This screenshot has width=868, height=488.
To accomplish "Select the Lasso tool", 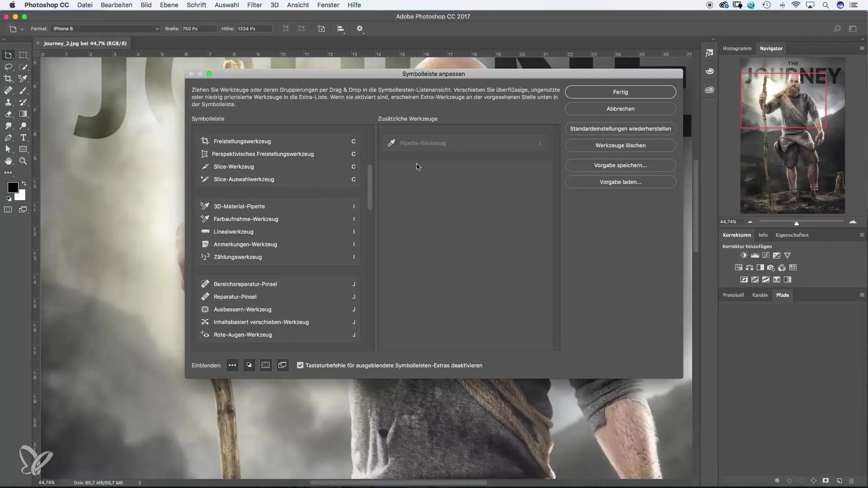I will point(8,67).
